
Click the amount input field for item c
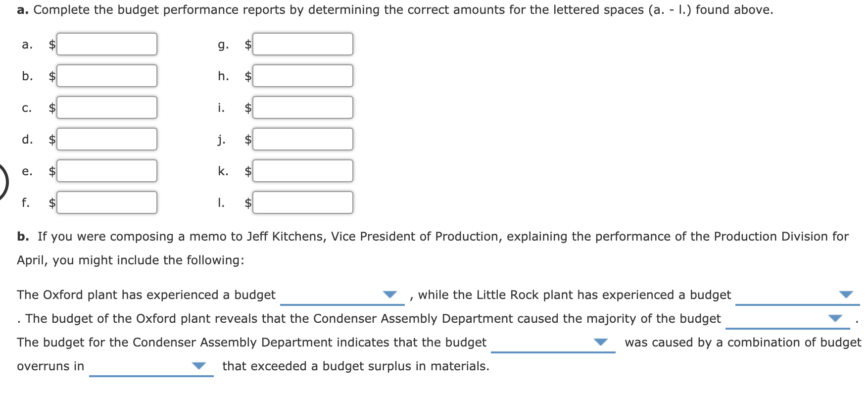(106, 107)
